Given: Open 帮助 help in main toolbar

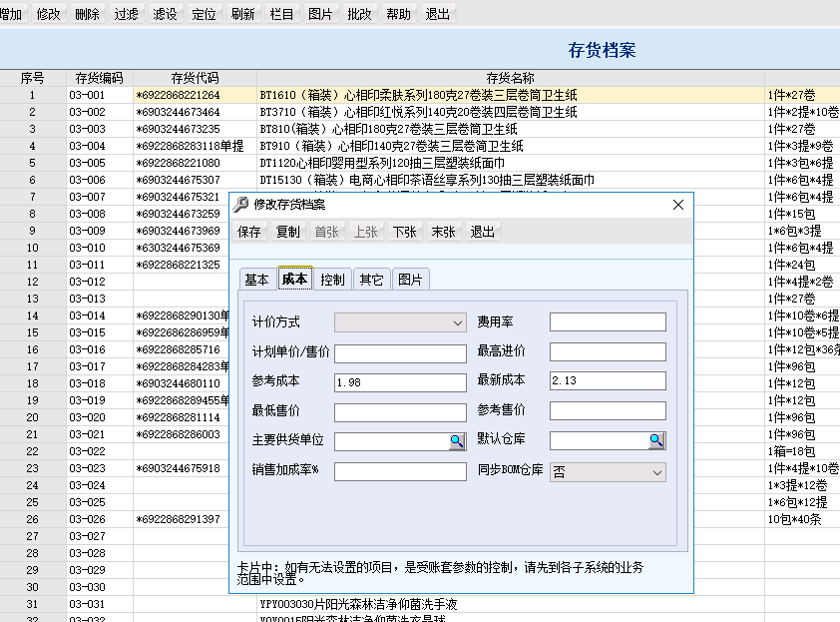Looking at the screenshot, I should click(399, 14).
